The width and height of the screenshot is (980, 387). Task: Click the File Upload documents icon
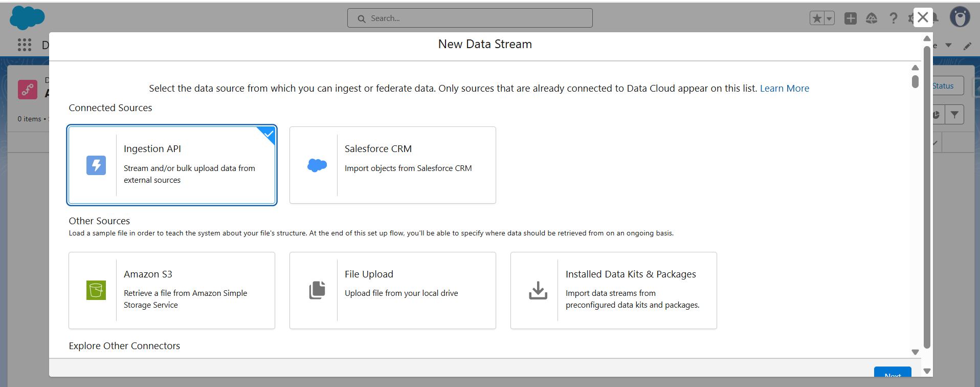(317, 290)
